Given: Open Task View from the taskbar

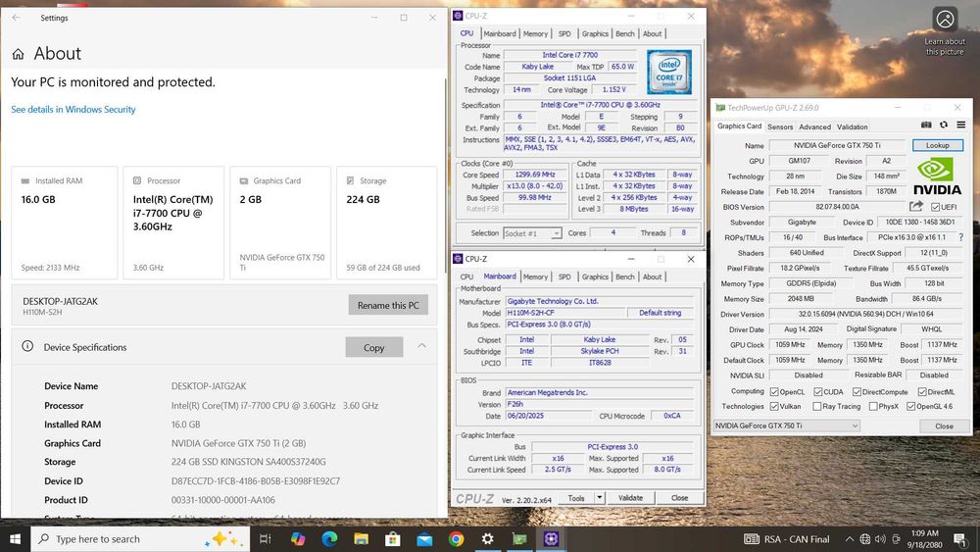Looking at the screenshot, I should (x=265, y=539).
